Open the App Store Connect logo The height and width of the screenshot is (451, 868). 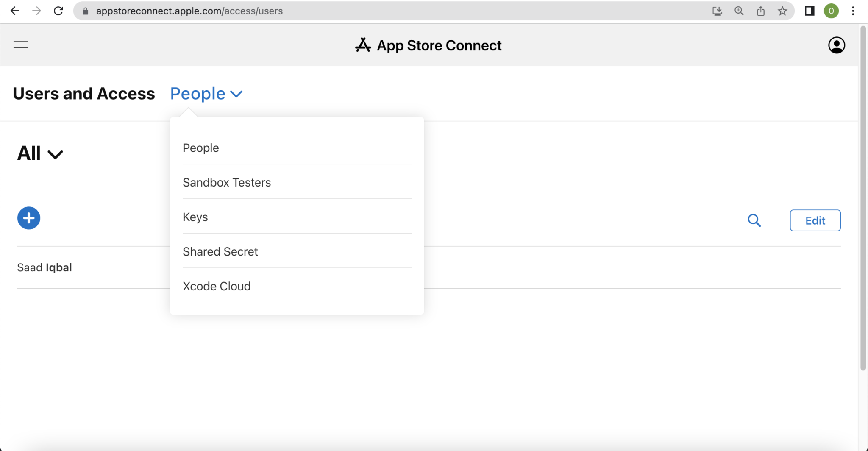tap(428, 45)
